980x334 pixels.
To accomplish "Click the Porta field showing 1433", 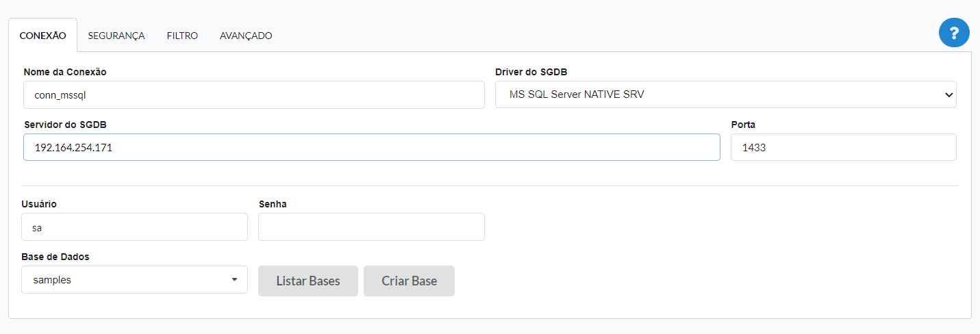I will 843,147.
